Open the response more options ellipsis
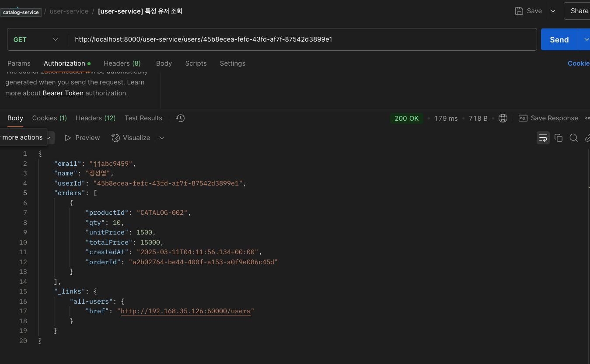Screen dimensions: 590x364 pyautogui.click(x=587, y=118)
